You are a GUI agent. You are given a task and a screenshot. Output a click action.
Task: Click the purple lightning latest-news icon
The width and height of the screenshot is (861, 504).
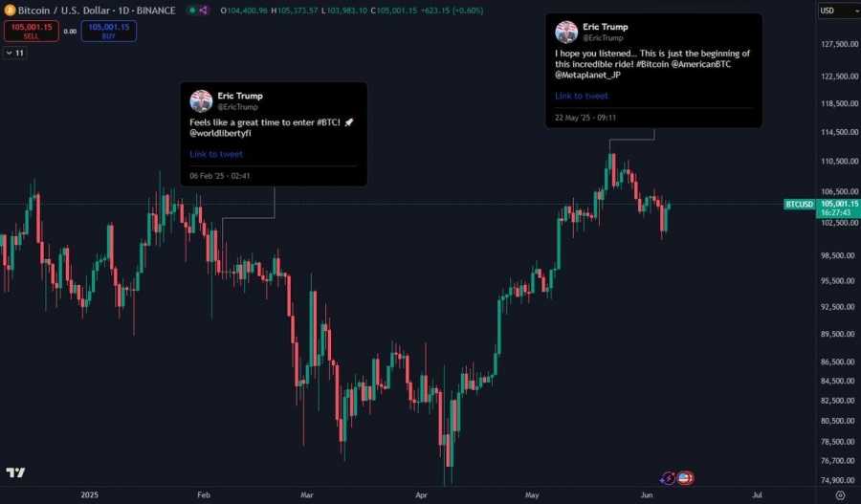click(668, 478)
